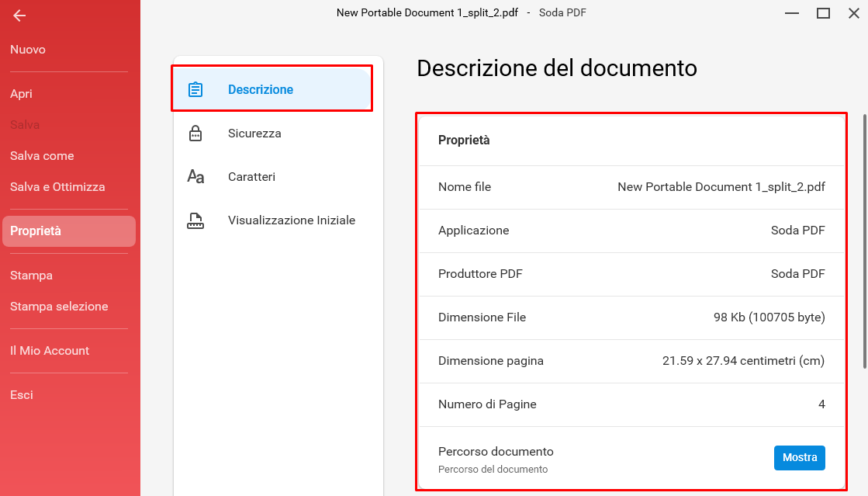
Task: Minimize the Soda PDF window
Action: tap(792, 13)
